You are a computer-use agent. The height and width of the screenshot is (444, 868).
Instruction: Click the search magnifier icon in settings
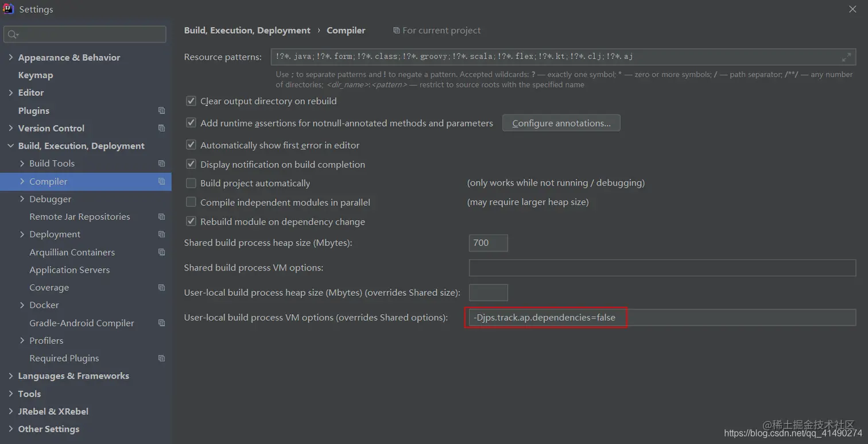[x=13, y=34]
